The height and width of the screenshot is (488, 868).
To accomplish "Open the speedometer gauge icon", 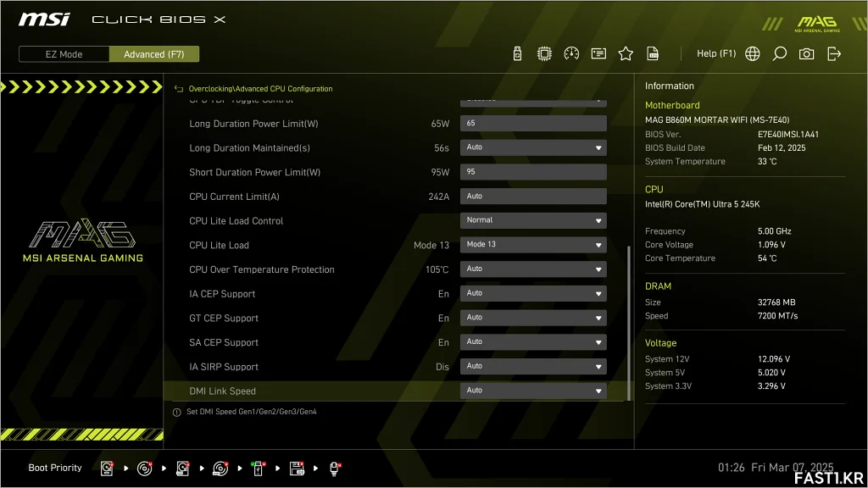I will [571, 53].
